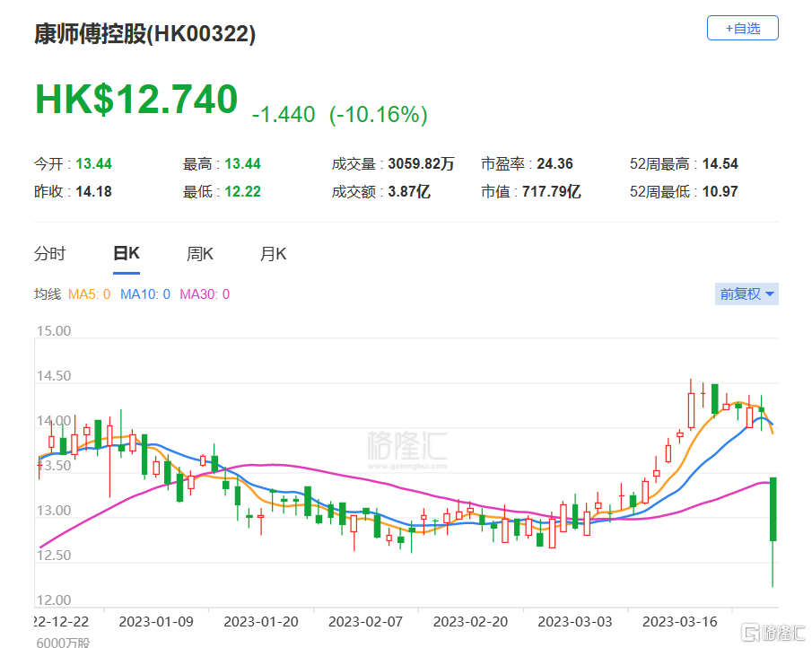Click the stock title 康师傅控股(HK00322)
812x648 pixels.
click(145, 34)
